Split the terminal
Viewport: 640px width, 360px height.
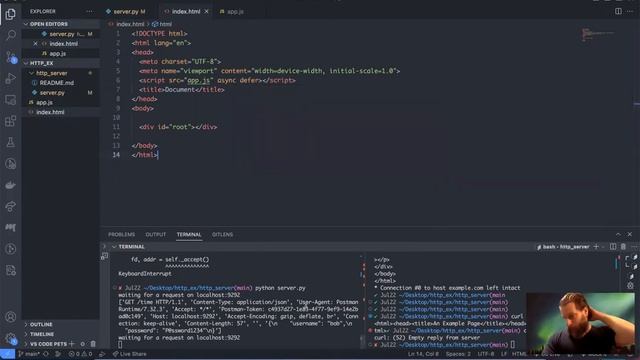point(613,247)
